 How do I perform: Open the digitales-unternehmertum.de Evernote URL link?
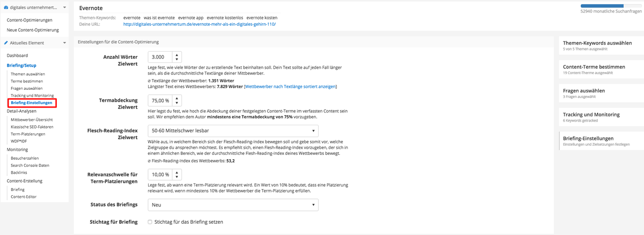(199, 24)
